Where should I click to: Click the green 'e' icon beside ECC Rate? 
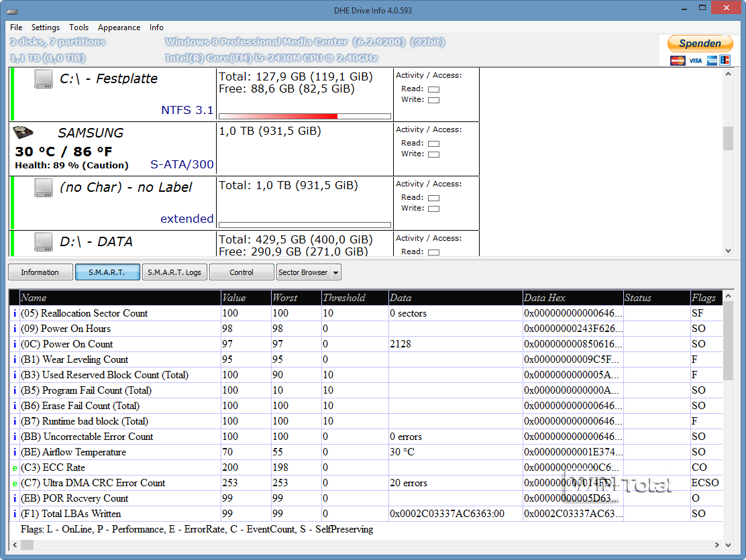pyautogui.click(x=15, y=467)
